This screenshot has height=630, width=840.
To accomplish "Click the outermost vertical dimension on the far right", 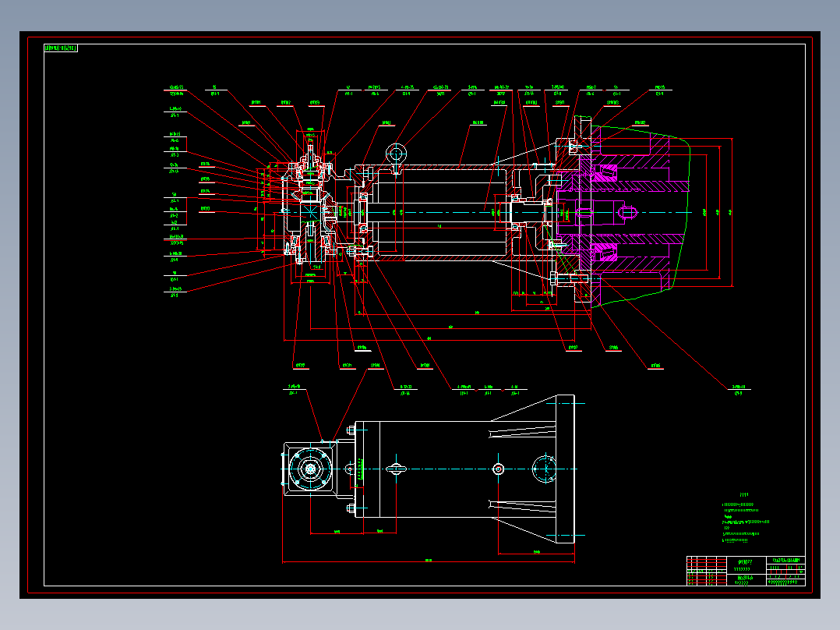I will 732,213.
